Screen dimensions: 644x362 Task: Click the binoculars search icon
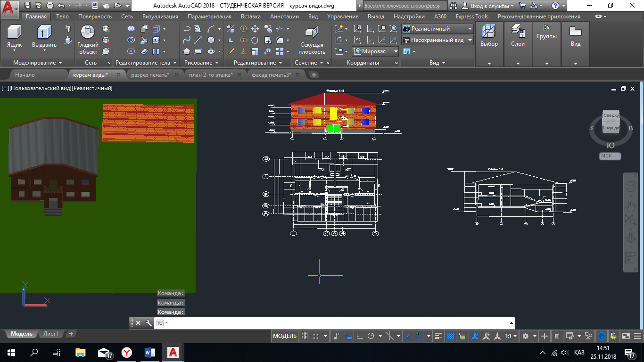[454, 6]
